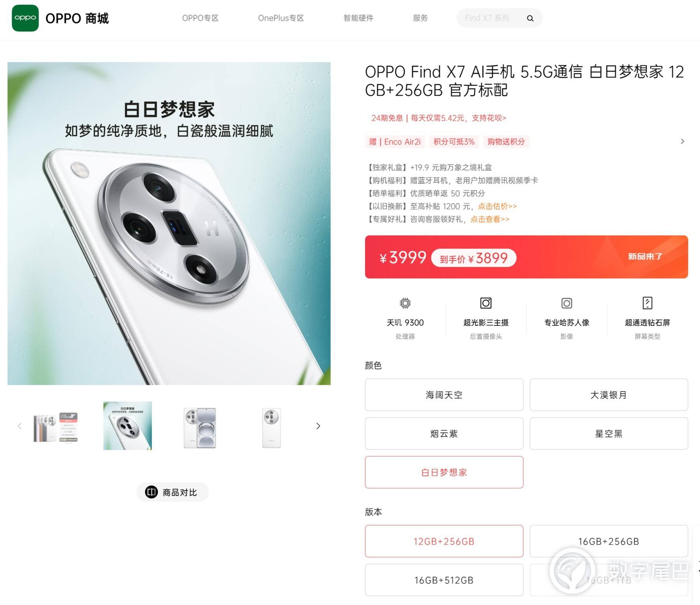700x605 pixels.
Task: Click the 商品对比 compare icon
Action: tap(151, 492)
